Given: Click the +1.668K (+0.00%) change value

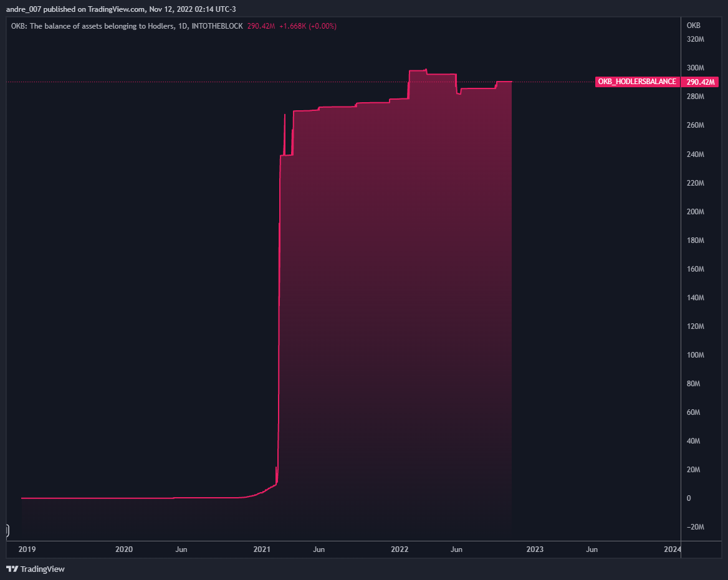Looking at the screenshot, I should (x=308, y=26).
